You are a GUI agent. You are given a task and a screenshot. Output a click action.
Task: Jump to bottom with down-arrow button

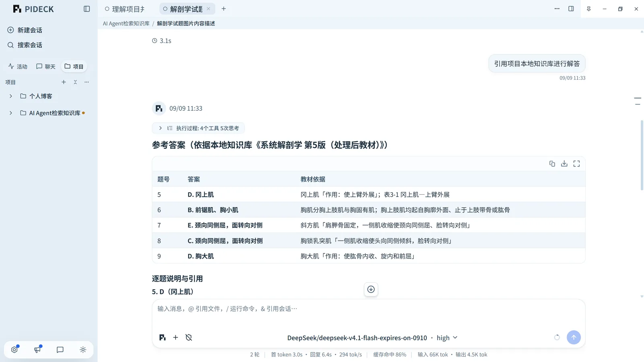(371, 290)
